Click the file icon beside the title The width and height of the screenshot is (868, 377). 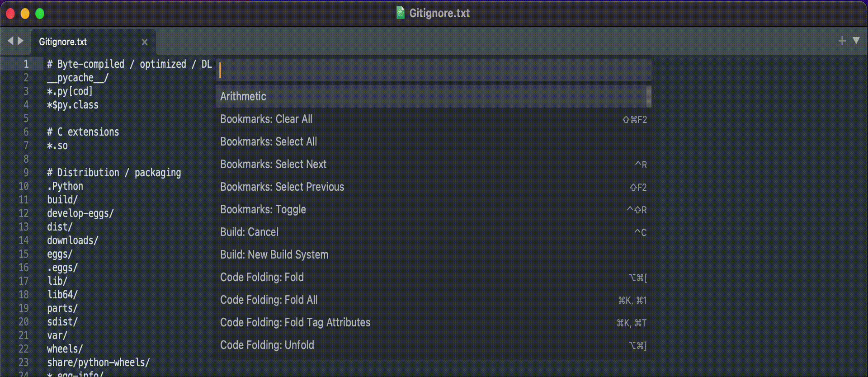(401, 13)
